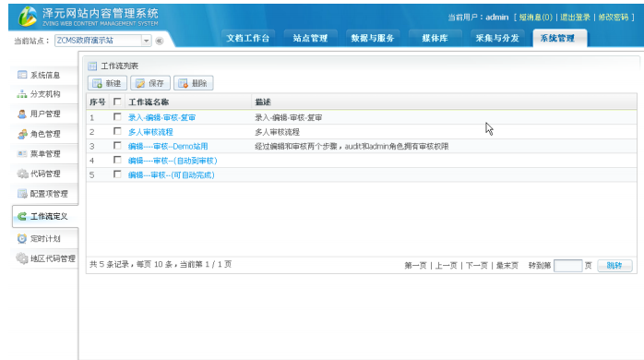
Task: Open the 录入-编辑-审核-复审 workflow link
Action: 161,117
